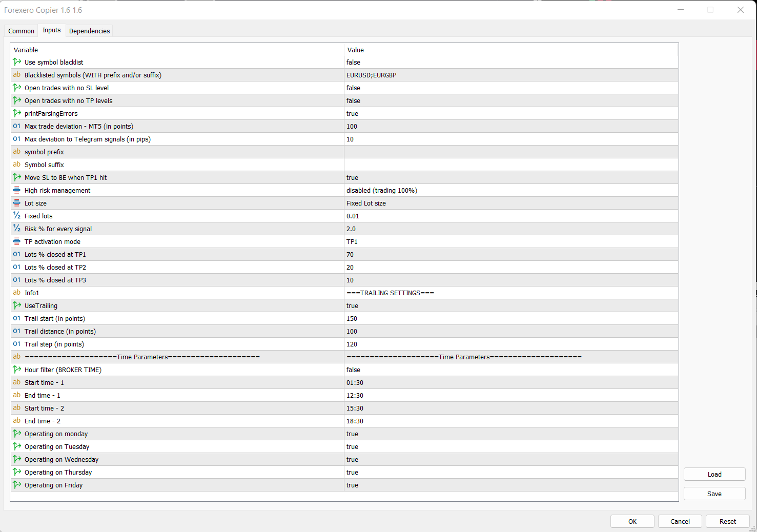Open Operating on Wednesday value dropdown

511,459
